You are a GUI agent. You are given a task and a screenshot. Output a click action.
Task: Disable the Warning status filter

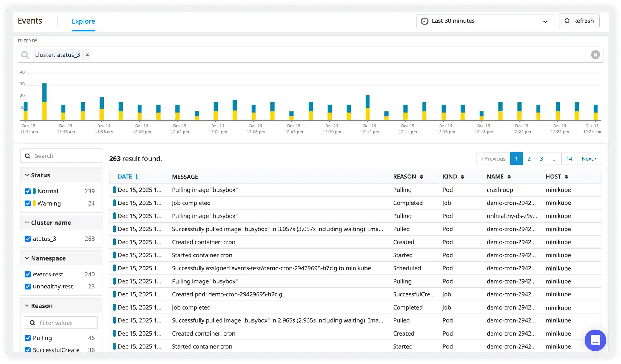28,203
